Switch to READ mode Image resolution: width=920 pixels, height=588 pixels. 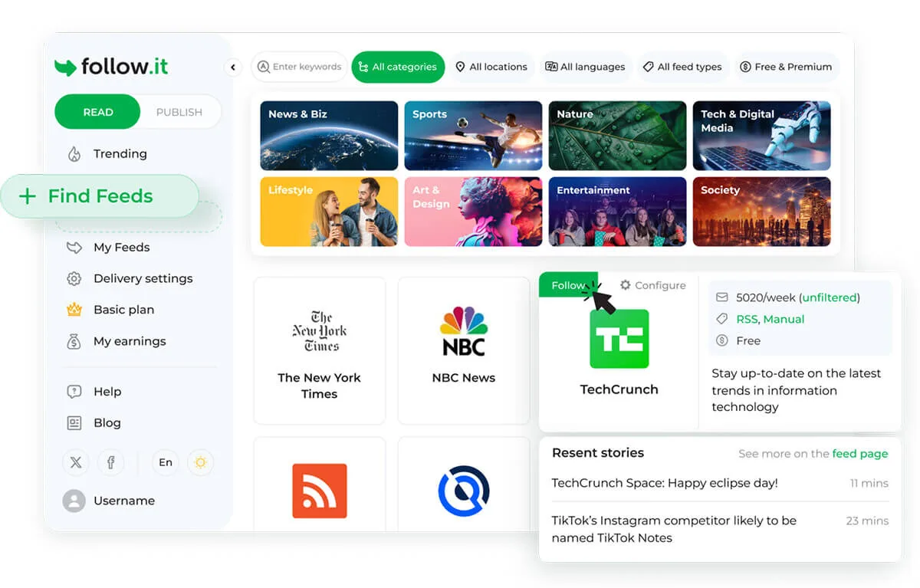click(x=97, y=112)
